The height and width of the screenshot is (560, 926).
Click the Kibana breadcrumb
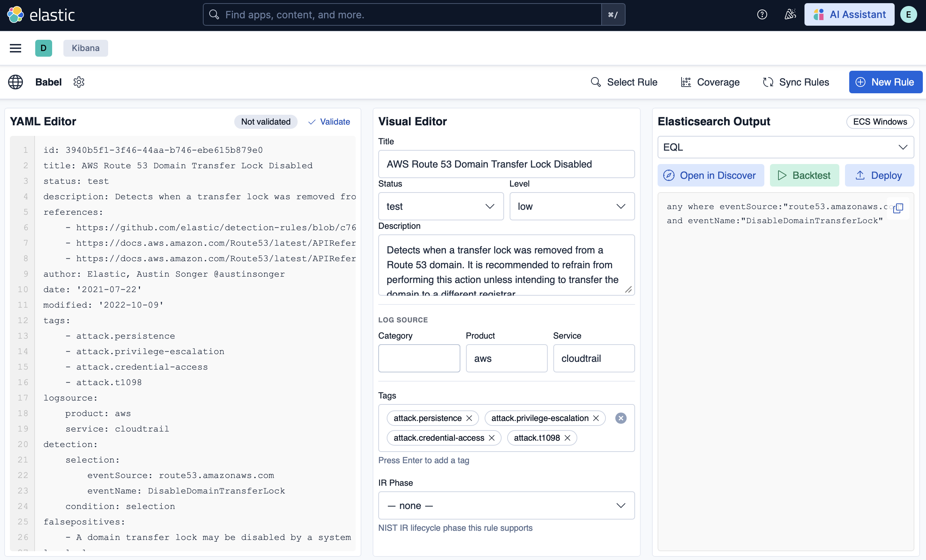[x=86, y=48]
